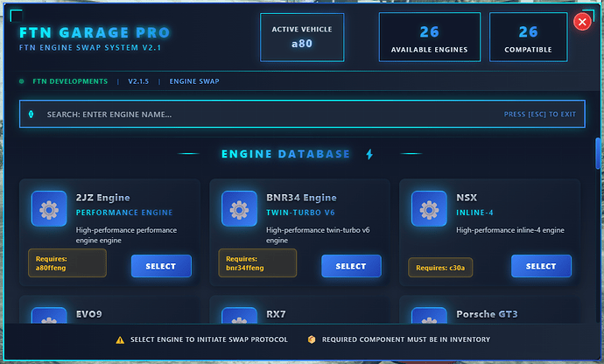Click the search bar magnifier icon
604x364 pixels.
(x=32, y=115)
